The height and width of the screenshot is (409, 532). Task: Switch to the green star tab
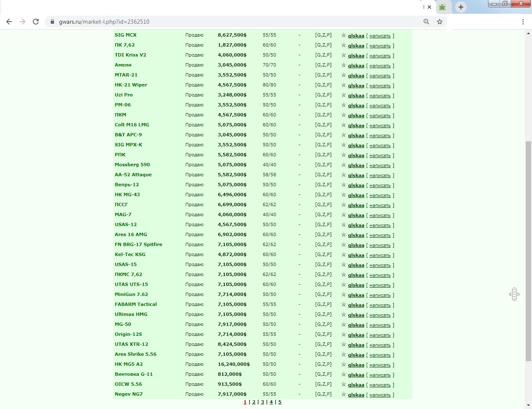point(442,7)
